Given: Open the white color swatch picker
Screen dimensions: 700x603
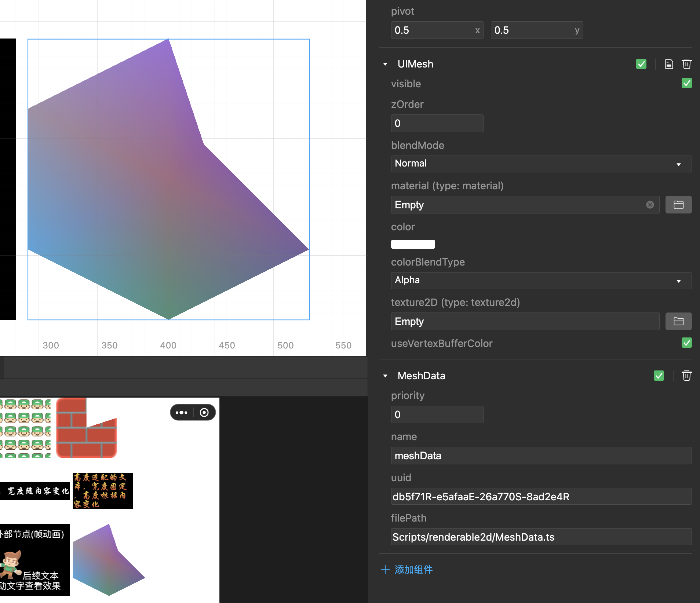Looking at the screenshot, I should pyautogui.click(x=413, y=244).
